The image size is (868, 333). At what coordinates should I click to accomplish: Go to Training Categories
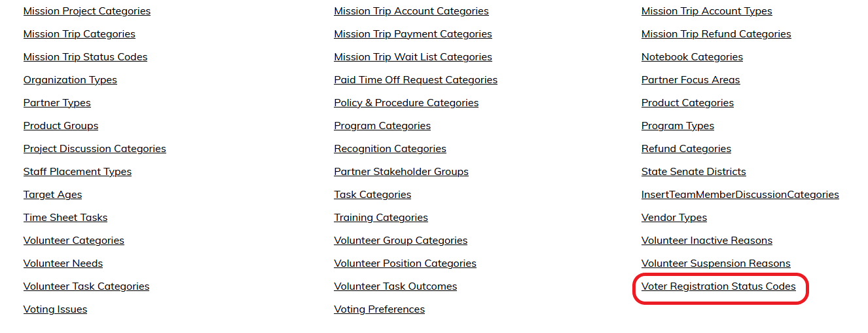(x=381, y=218)
